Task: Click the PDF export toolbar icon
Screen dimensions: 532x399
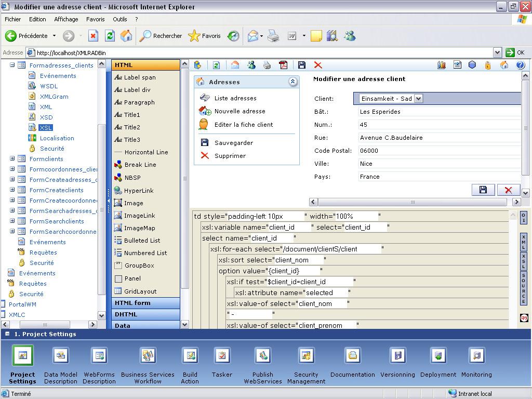Action: coord(283,65)
